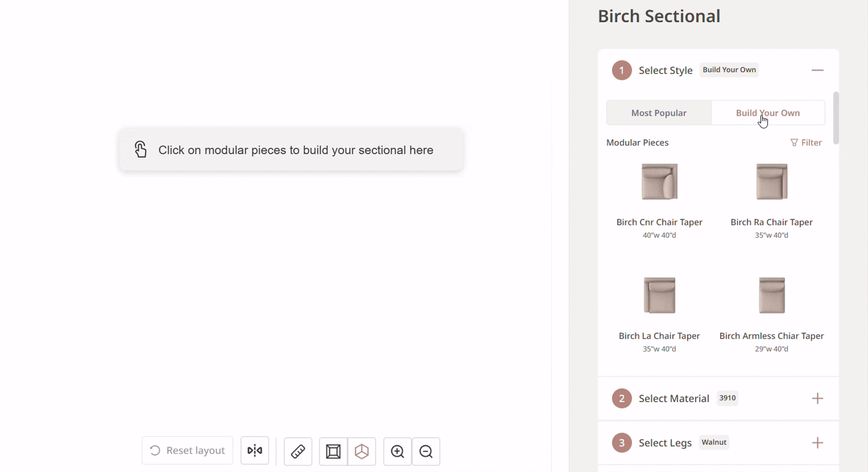
Task: Click the zoom in magnifier icon
Action: point(398,452)
